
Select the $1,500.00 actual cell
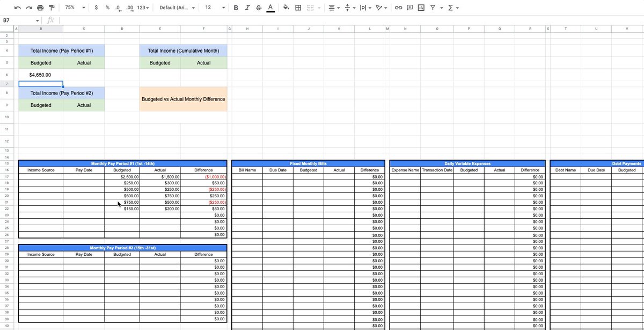pos(160,176)
